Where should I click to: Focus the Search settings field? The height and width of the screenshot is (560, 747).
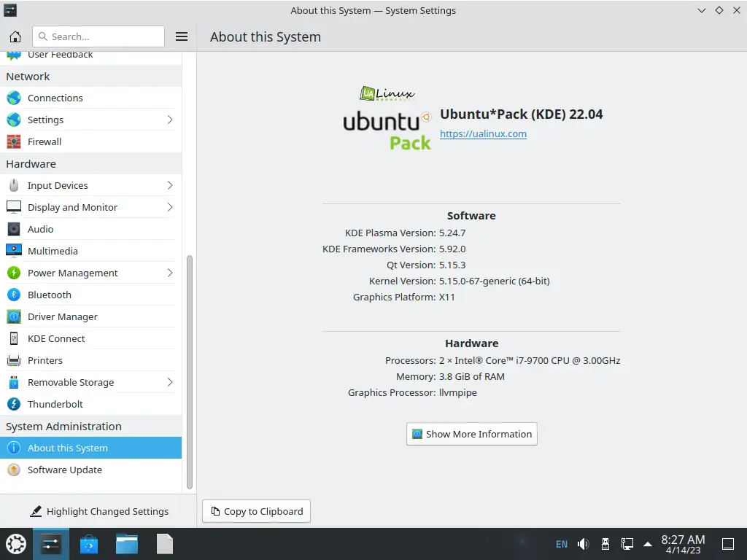pyautogui.click(x=98, y=36)
